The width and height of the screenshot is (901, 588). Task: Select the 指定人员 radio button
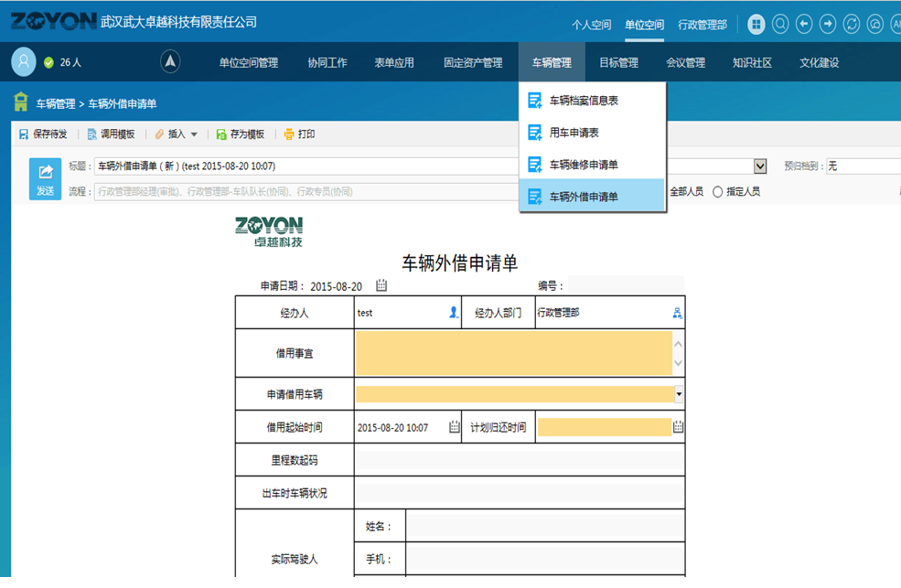click(x=718, y=192)
